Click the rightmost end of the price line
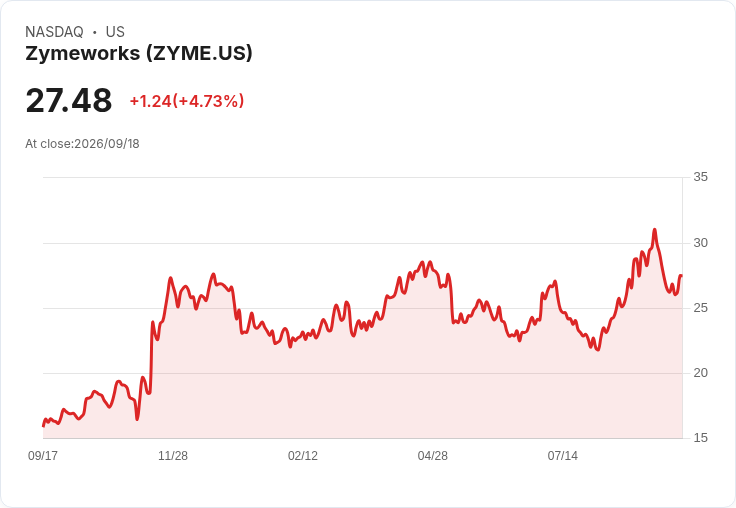This screenshot has width=736, height=508. (x=681, y=276)
